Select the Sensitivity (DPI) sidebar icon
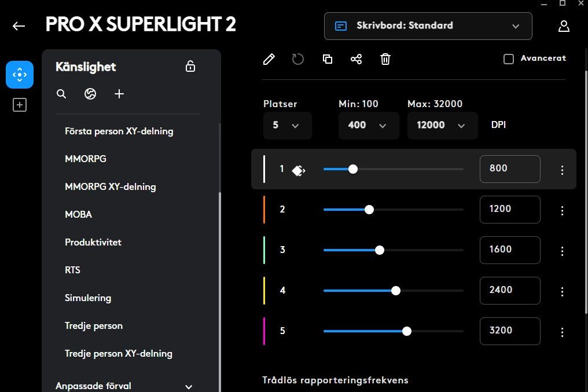This screenshot has height=392, width=588. click(x=20, y=75)
